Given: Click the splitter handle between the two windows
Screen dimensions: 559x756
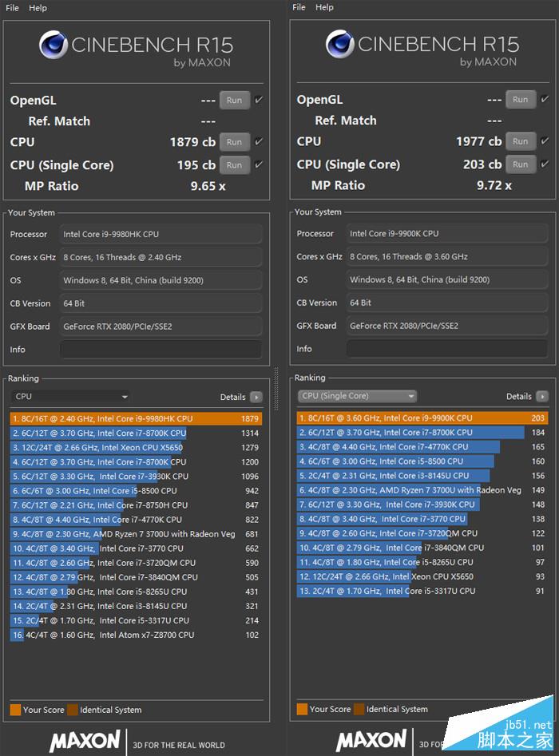Looking at the screenshot, I should (276, 389).
